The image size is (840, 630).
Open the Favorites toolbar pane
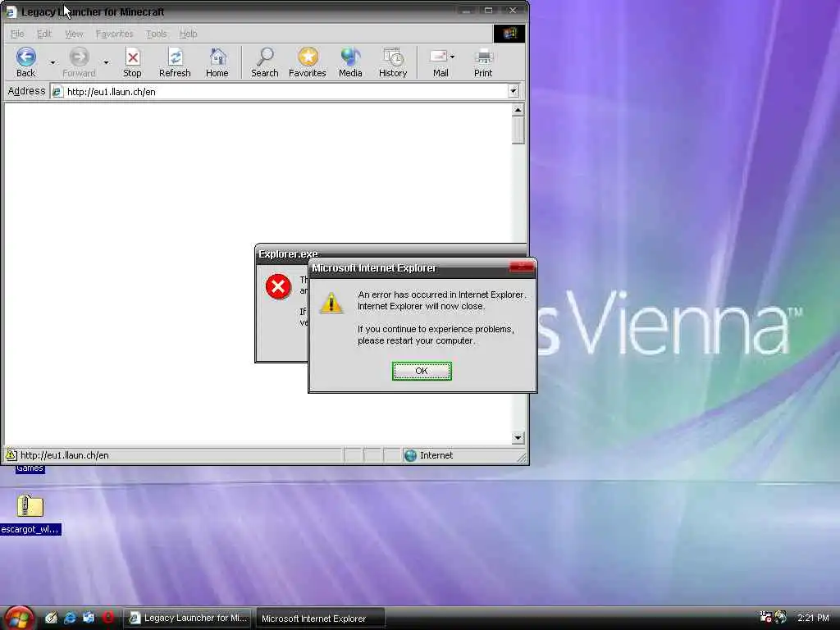[x=308, y=62]
